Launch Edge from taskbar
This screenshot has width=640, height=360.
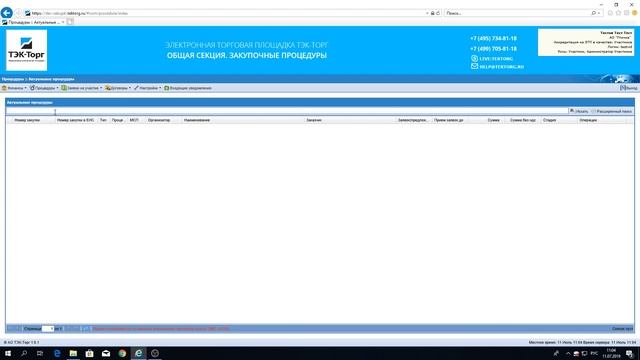click(x=57, y=353)
